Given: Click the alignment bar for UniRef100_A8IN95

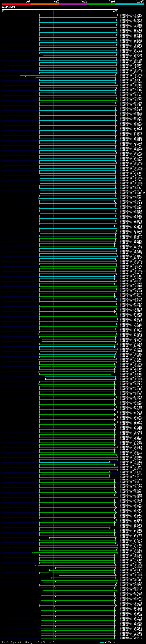Looking at the screenshot, I should click(x=79, y=15).
